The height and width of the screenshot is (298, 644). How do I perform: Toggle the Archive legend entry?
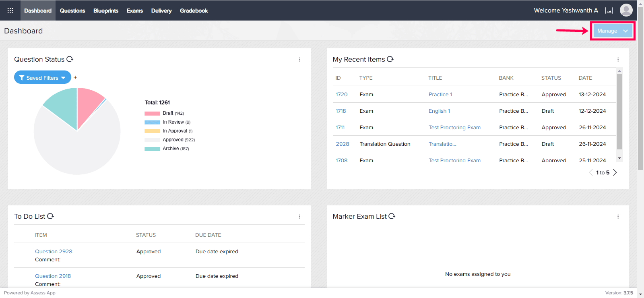pyautogui.click(x=170, y=149)
